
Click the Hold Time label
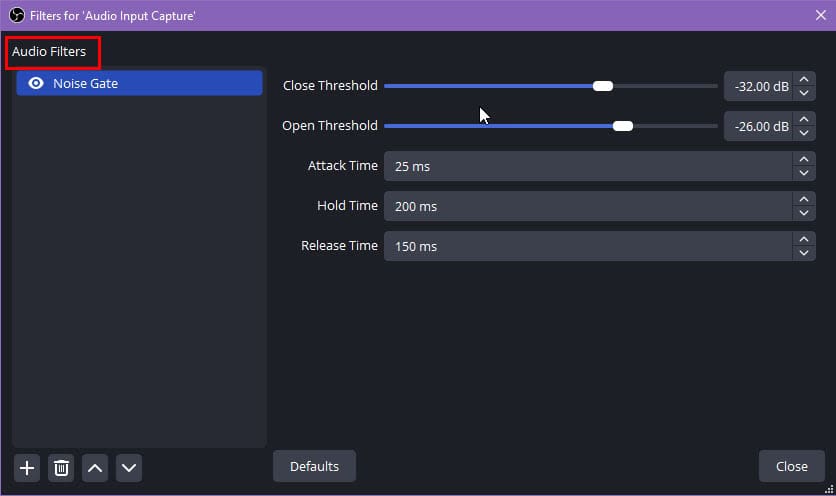point(347,206)
